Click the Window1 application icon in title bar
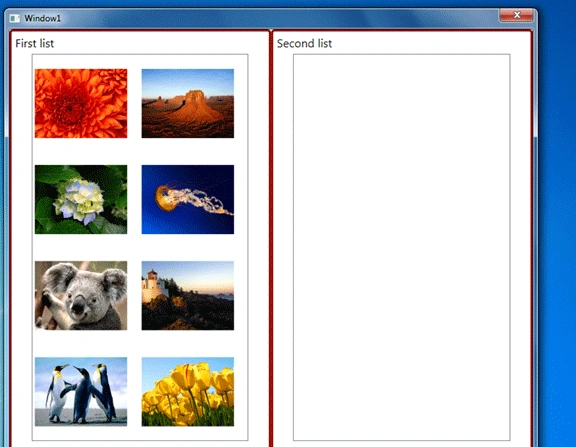The height and width of the screenshot is (447, 576). tap(15, 18)
